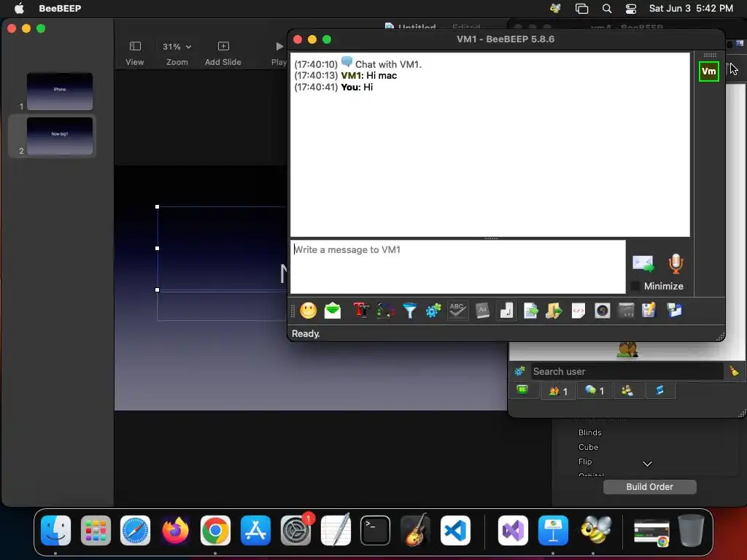747x560 pixels.
Task: Select the green Vm user avatar
Action: pos(708,71)
